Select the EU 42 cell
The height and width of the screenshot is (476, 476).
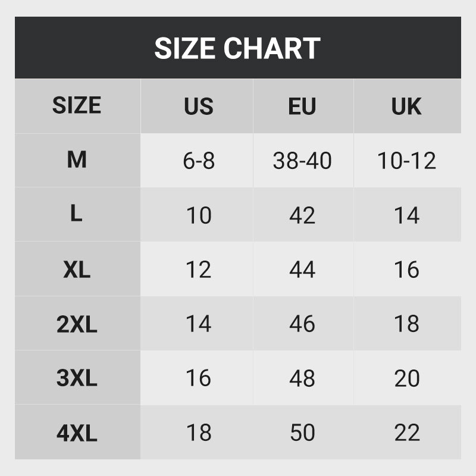click(302, 215)
